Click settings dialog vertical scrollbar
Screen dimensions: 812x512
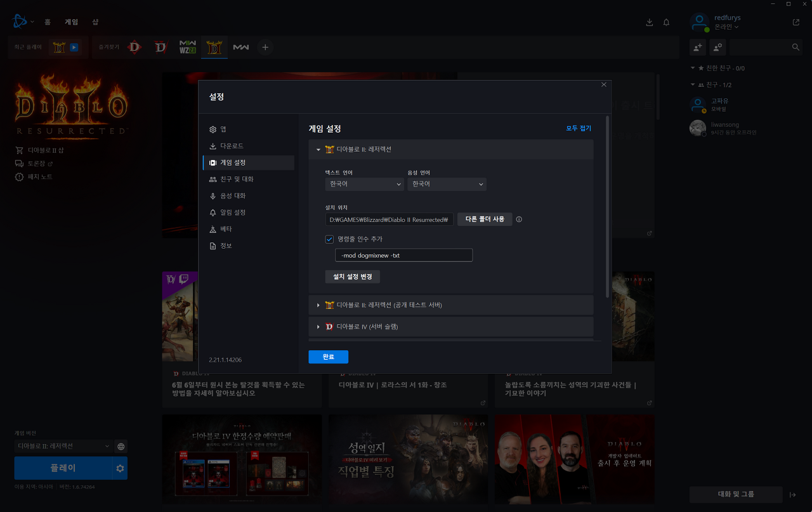[x=607, y=206]
